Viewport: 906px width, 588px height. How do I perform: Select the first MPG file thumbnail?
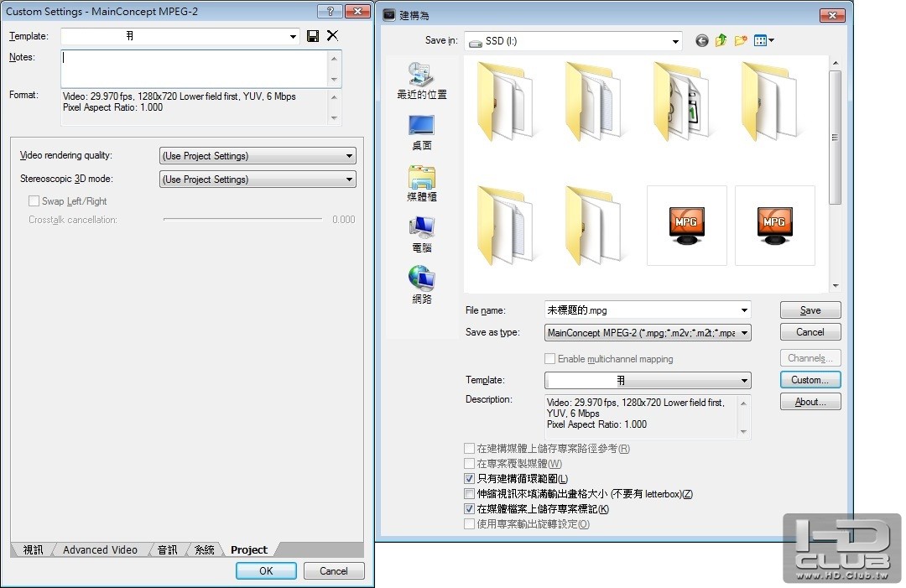click(686, 226)
